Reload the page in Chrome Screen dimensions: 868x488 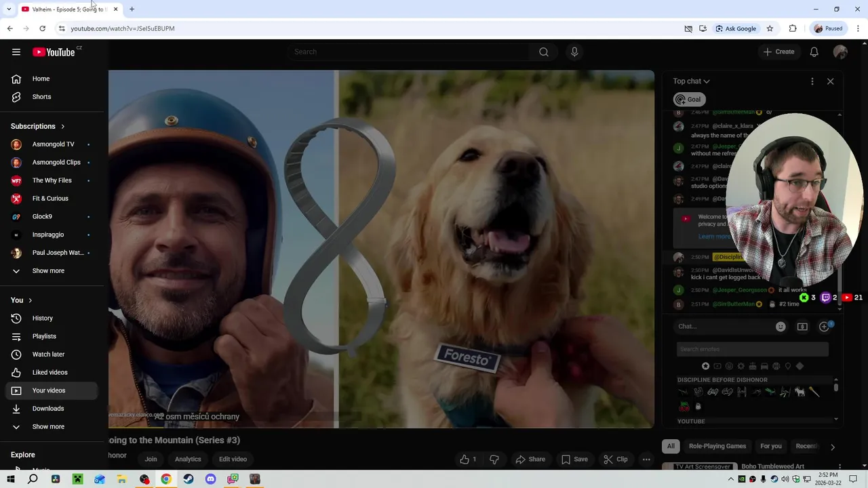pyautogui.click(x=42, y=28)
